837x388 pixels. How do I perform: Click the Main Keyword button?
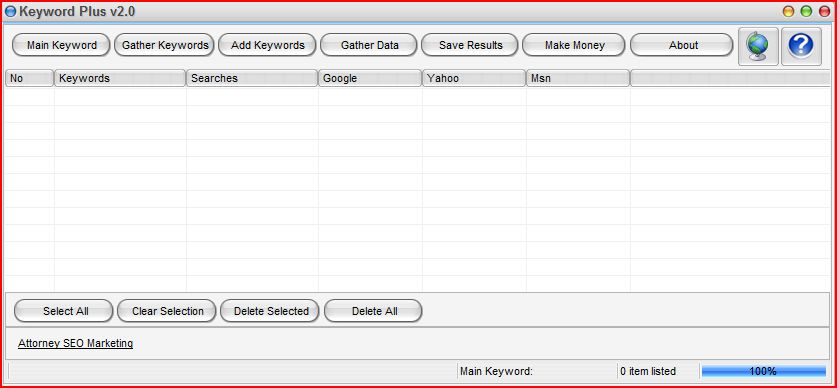click(x=61, y=45)
